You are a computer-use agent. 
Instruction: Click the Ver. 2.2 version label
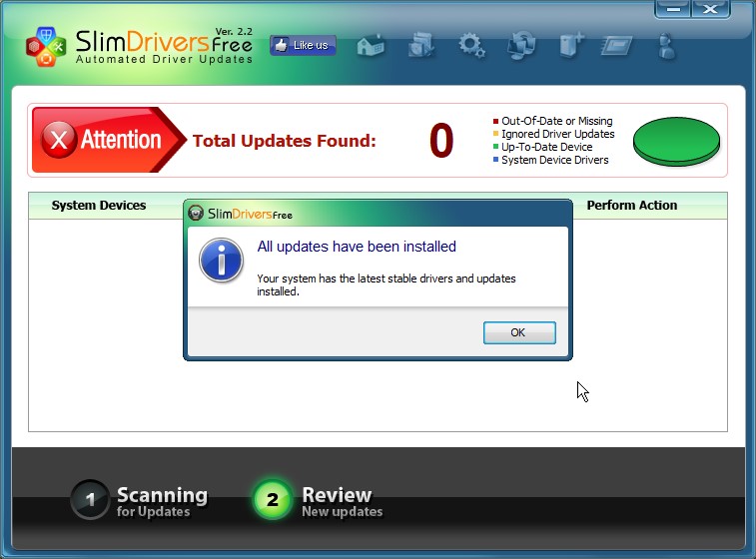coord(234,31)
